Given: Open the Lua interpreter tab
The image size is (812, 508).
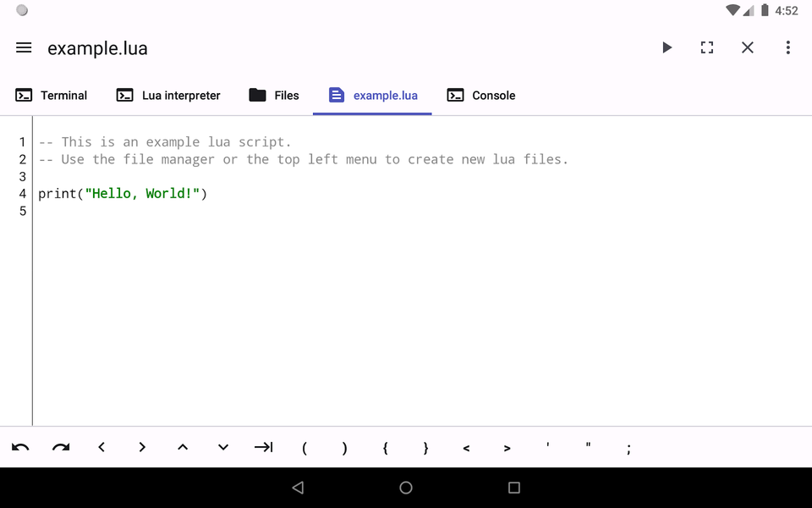Looking at the screenshot, I should 167,95.
